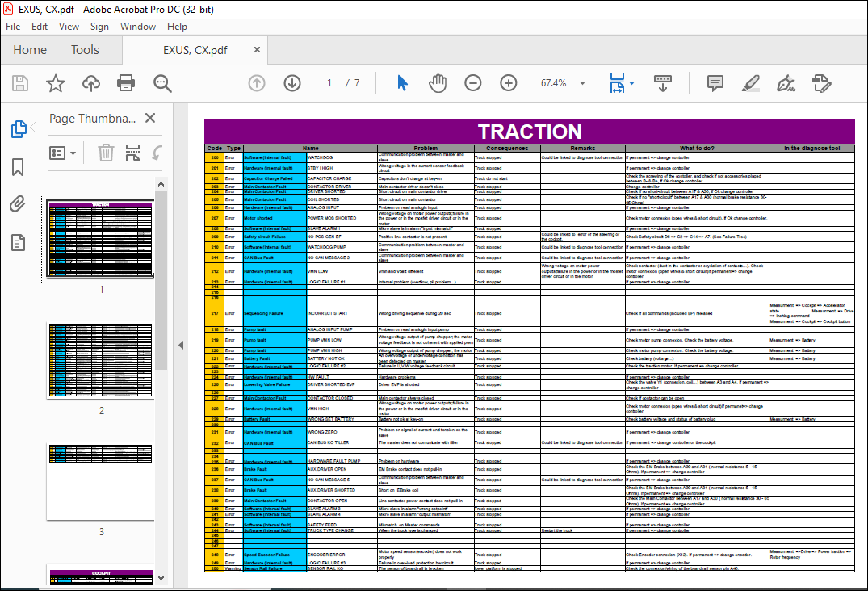Click the 67.4% zoom value field

(554, 83)
